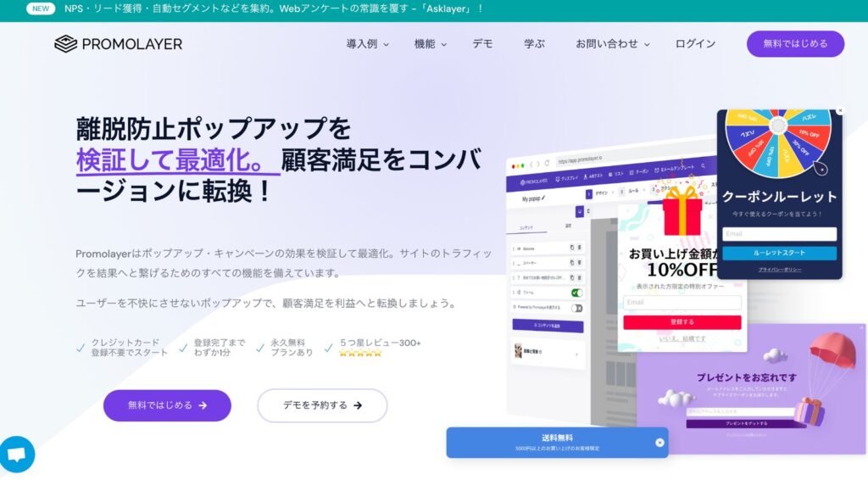Click the red gift box image
Screen dimensions: 868x480
(682, 211)
